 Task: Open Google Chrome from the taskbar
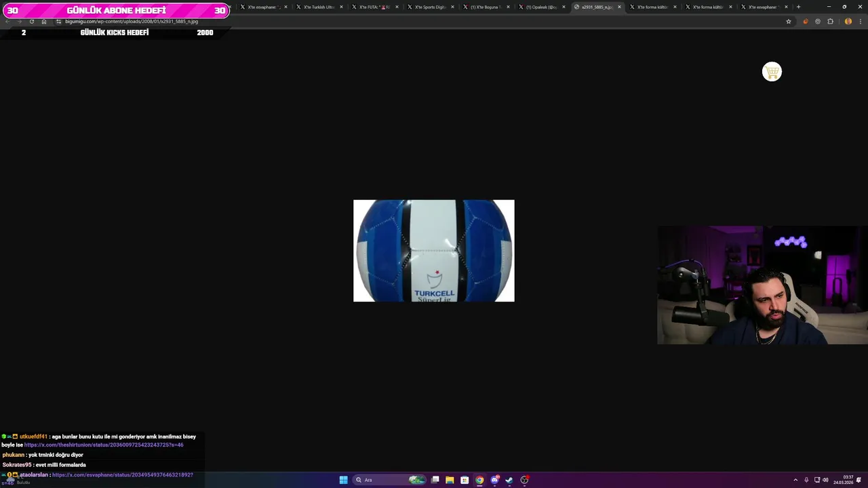pos(479,480)
